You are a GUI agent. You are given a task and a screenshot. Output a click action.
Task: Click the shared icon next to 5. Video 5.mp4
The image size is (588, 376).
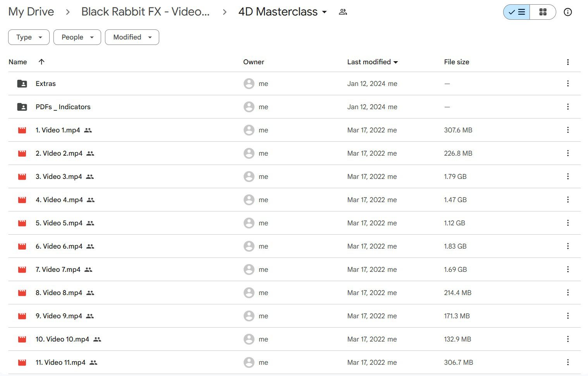(x=90, y=223)
